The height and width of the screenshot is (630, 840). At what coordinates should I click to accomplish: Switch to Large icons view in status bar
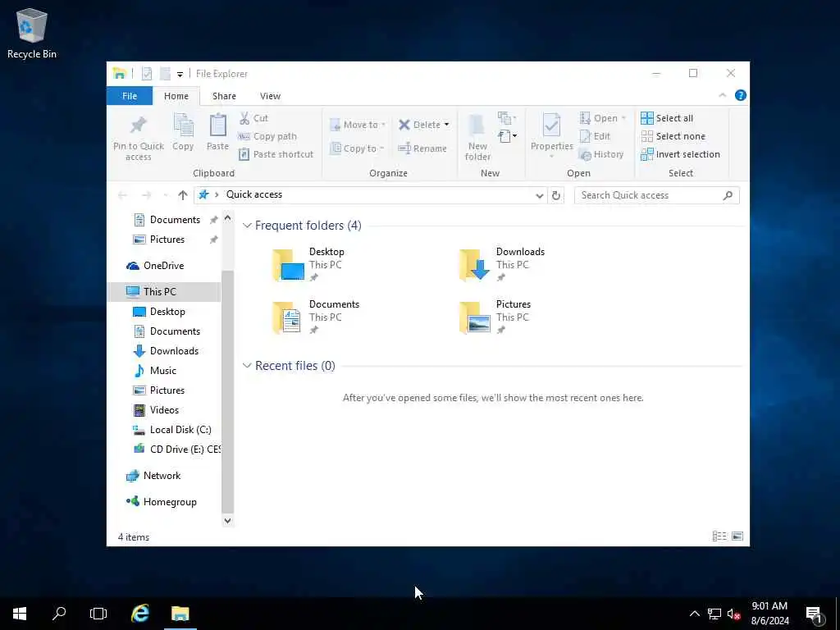pos(737,536)
